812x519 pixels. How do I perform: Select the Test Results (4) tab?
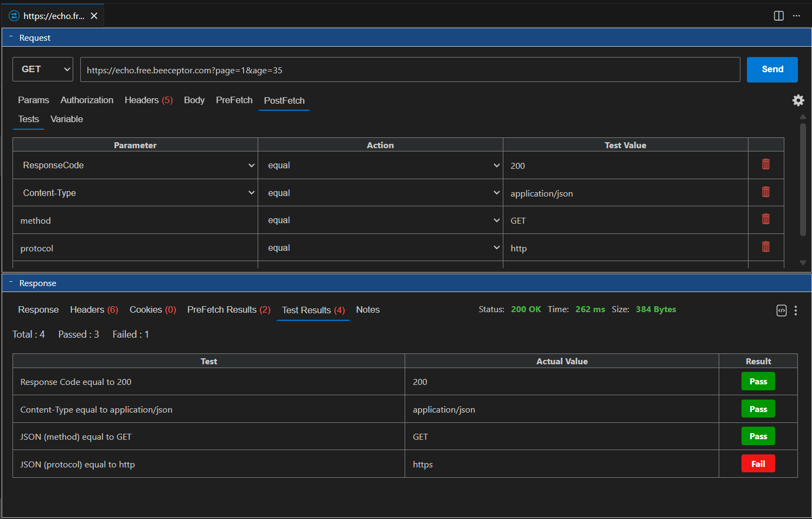click(314, 310)
